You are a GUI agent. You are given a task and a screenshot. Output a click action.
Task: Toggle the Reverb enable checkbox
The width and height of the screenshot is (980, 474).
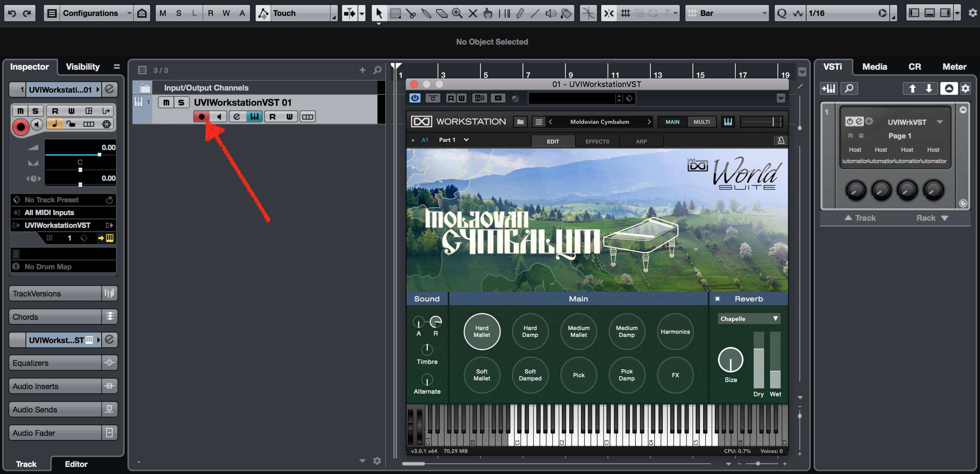(x=717, y=299)
